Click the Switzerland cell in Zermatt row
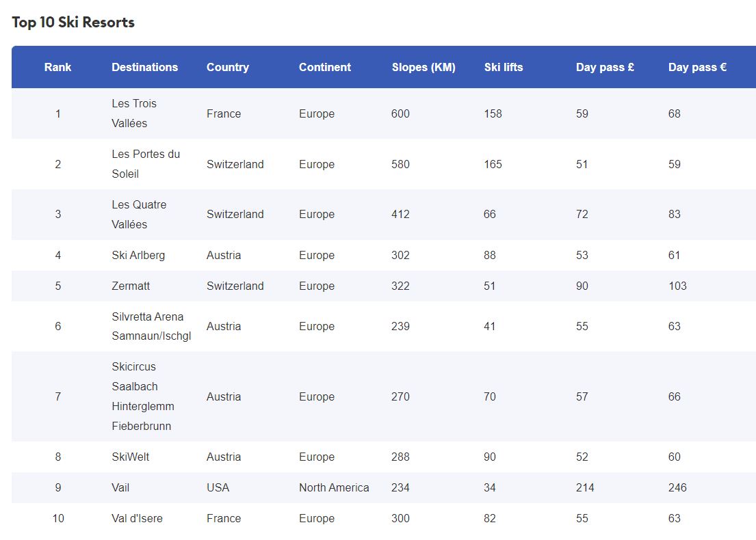 coord(235,286)
